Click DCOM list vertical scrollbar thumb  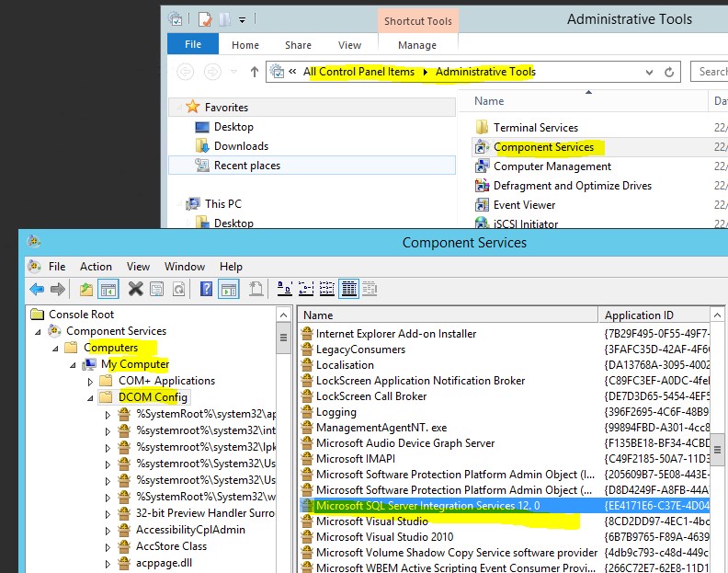pos(717,450)
